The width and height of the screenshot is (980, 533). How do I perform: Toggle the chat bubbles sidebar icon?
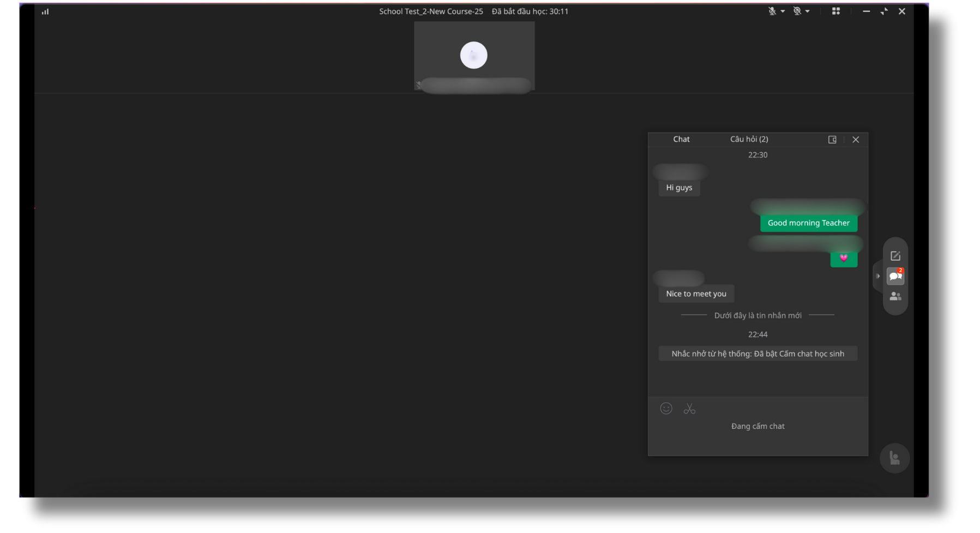click(895, 276)
